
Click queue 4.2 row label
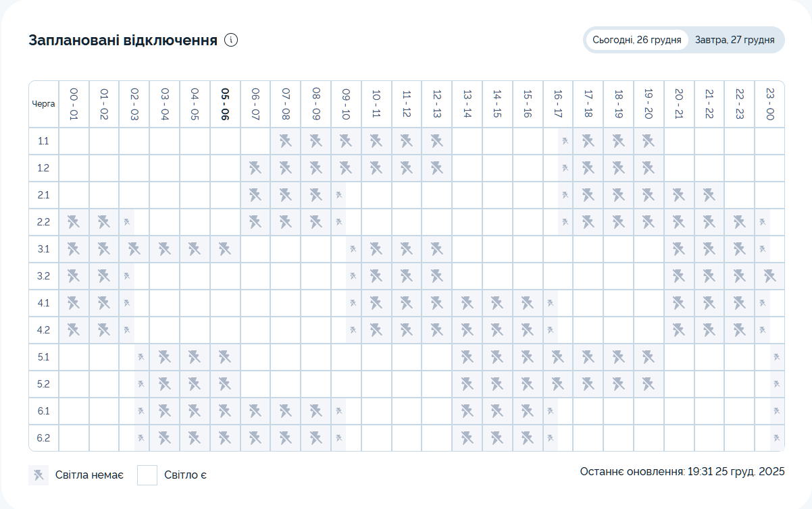pos(44,330)
